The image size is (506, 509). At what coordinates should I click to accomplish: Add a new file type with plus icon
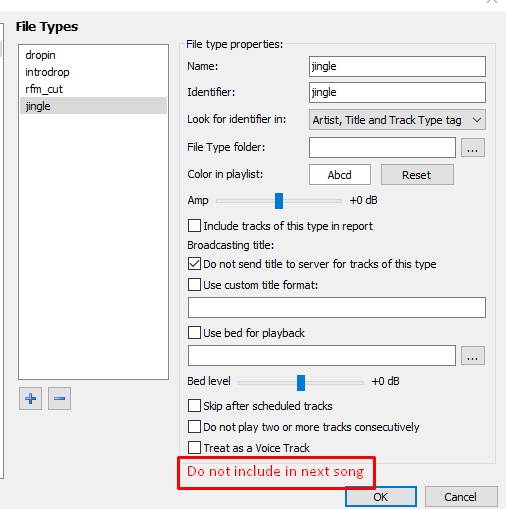(30, 398)
